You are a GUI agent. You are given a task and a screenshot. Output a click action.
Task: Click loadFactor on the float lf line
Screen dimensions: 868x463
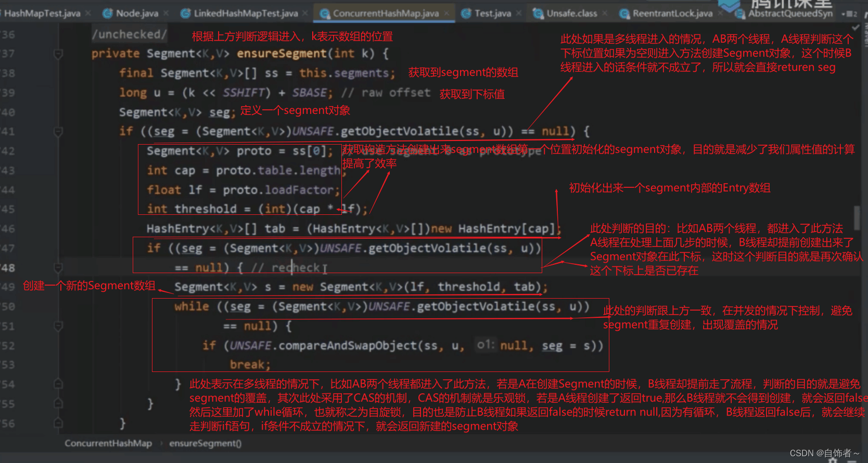tap(299, 190)
